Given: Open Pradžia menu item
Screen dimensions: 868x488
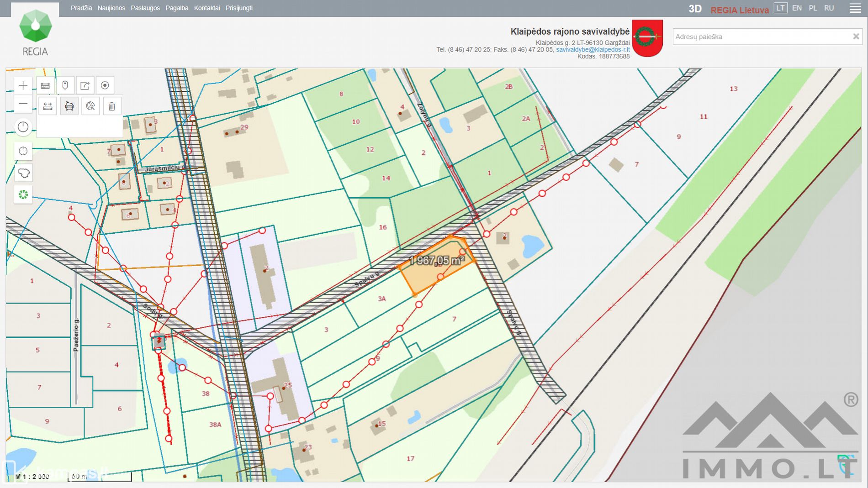Looking at the screenshot, I should click(x=81, y=8).
